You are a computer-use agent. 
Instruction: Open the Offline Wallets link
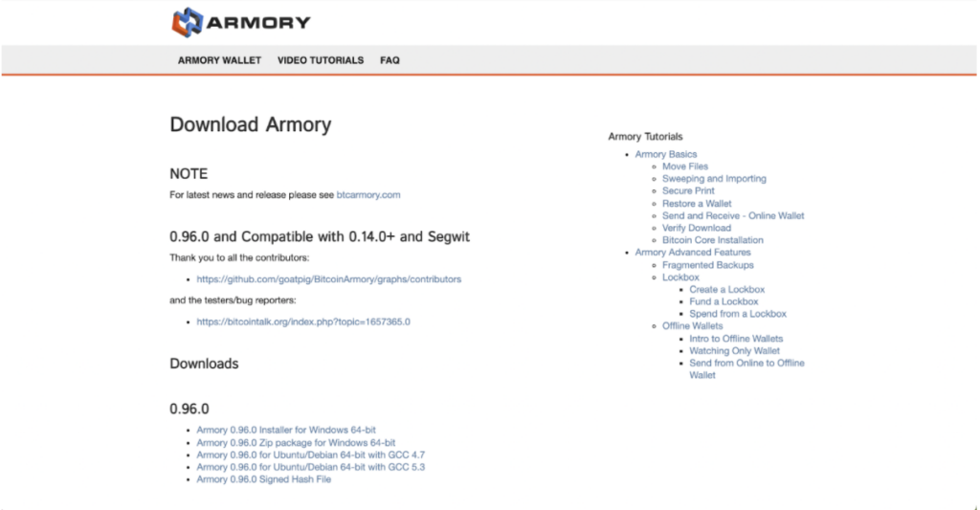[693, 326]
